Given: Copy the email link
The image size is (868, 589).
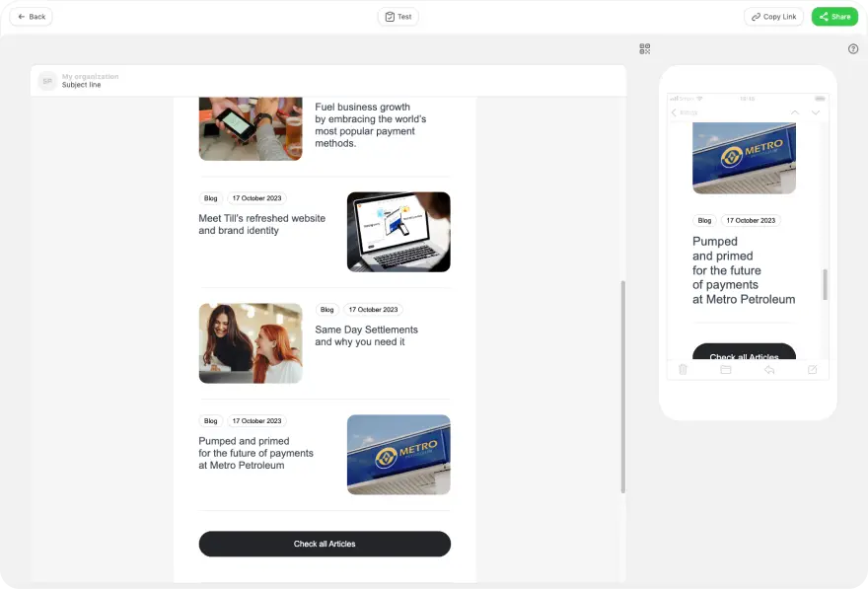Looking at the screenshot, I should coord(773,17).
